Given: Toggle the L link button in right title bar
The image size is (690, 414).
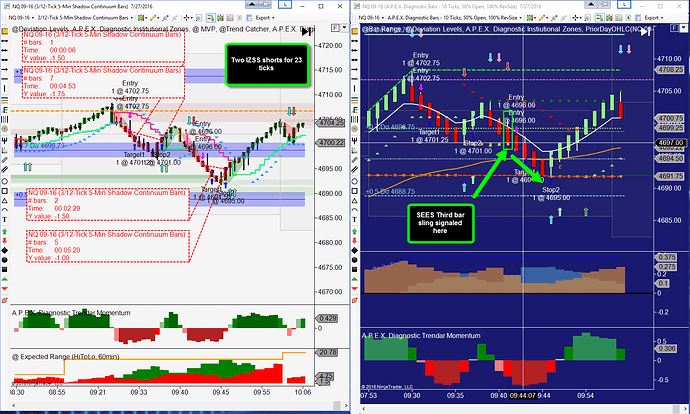Looking at the screenshot, I should [x=624, y=4].
